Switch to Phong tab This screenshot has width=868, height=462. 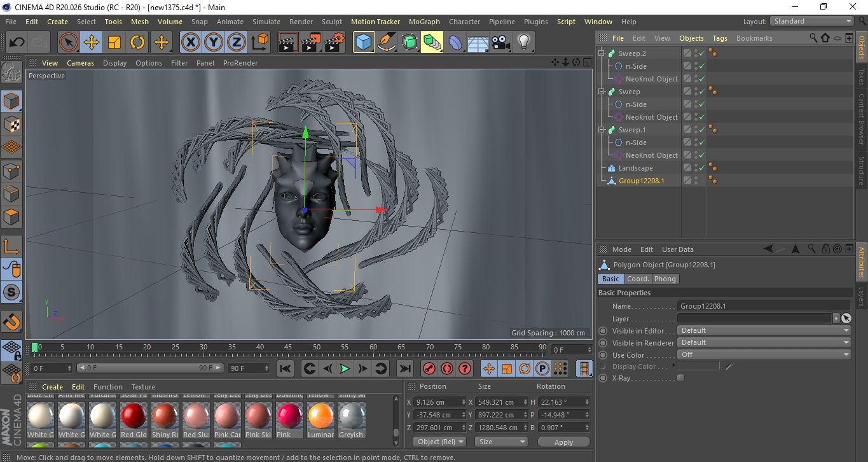[x=665, y=279]
